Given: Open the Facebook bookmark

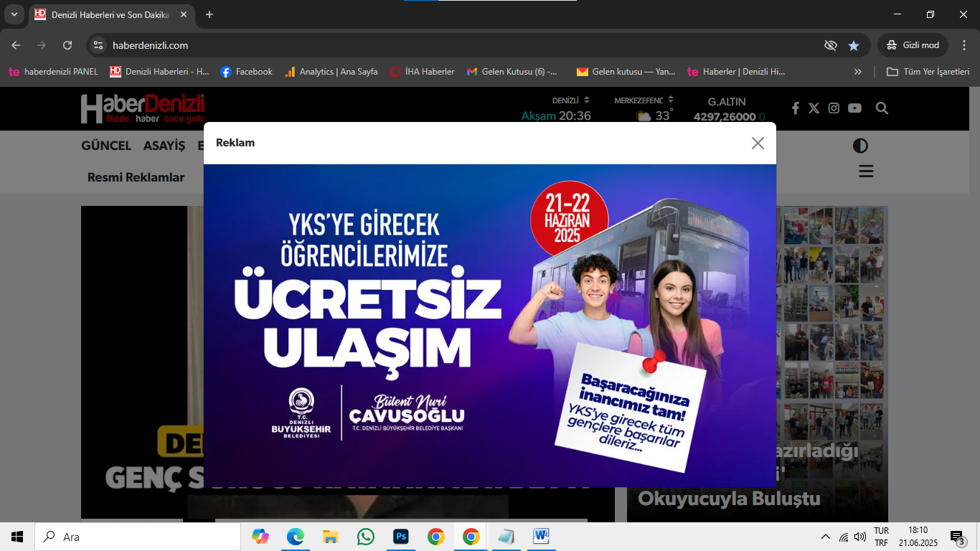Looking at the screenshot, I should (246, 72).
